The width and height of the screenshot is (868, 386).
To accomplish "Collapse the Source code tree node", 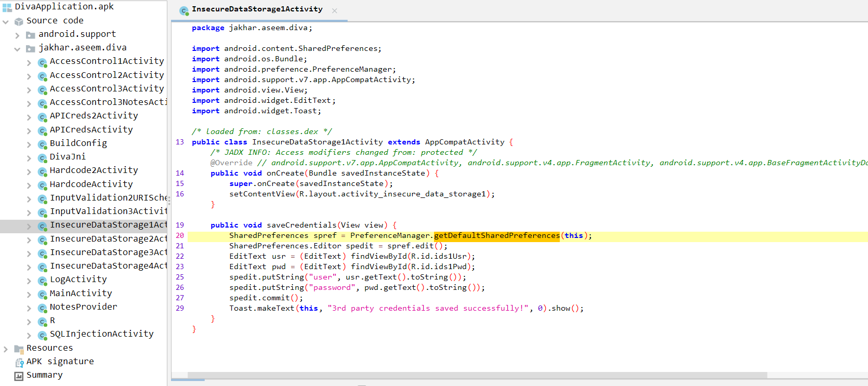I will pos(6,21).
